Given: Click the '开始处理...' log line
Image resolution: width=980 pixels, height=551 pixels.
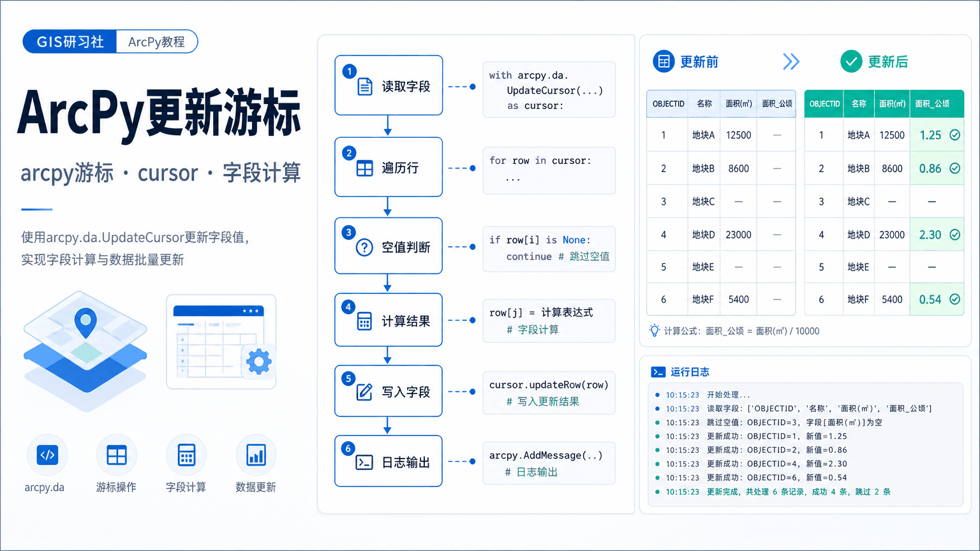Looking at the screenshot, I should [x=728, y=395].
